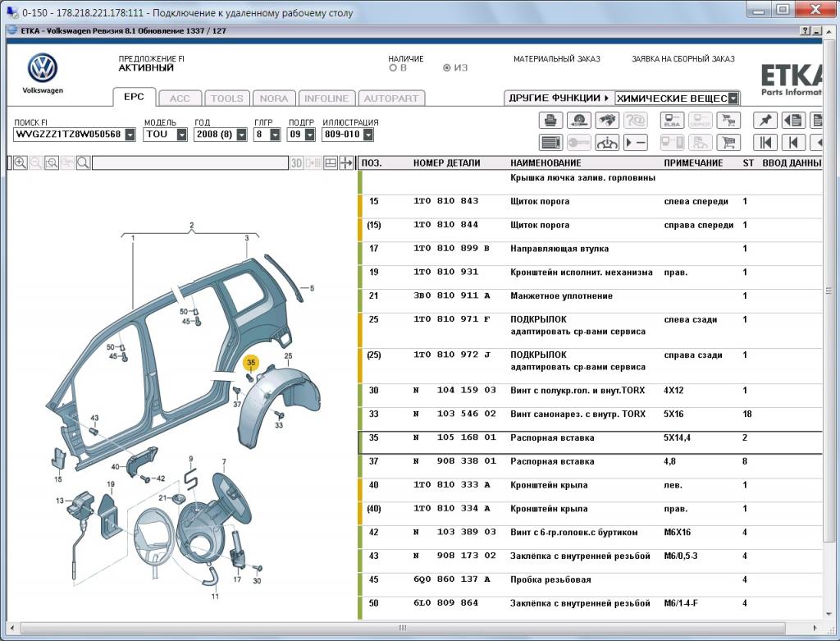Click ЗАЯВКА НА СБОРНЫЙ ЗАКАЗ
Screen dimensions: 840x641
683,59
